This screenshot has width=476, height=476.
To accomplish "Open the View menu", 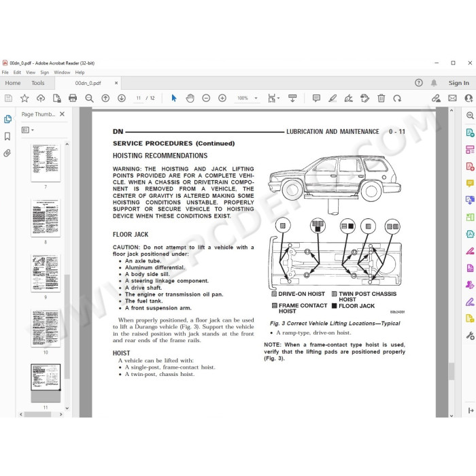I will [31, 72].
